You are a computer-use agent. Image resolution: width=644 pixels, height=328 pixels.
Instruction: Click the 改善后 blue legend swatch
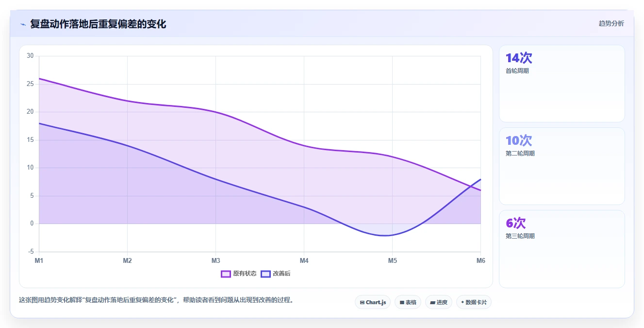265,274
